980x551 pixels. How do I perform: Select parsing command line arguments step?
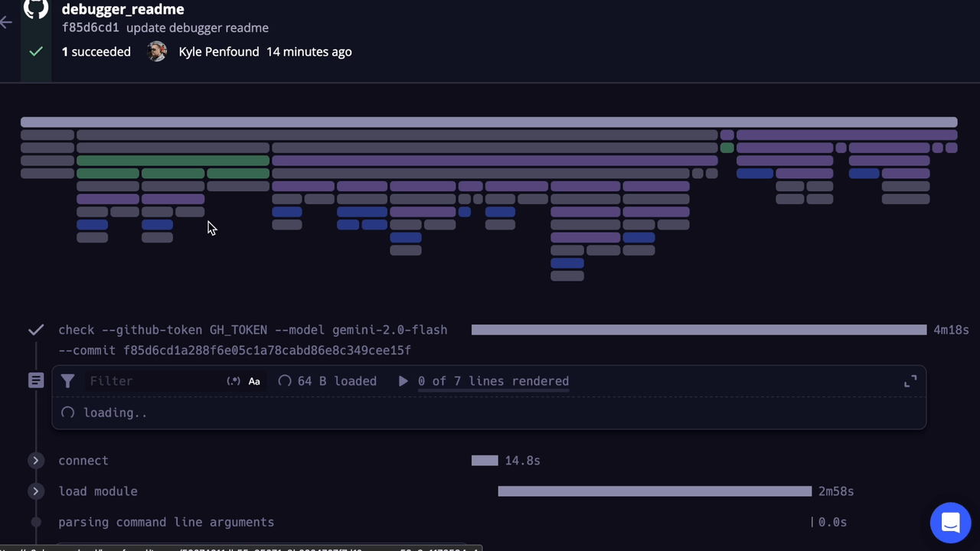[x=166, y=522]
